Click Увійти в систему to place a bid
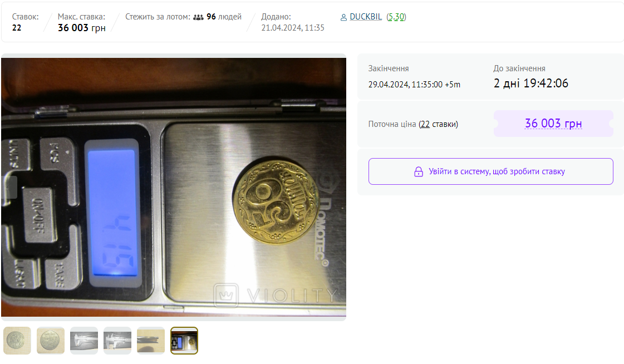The height and width of the screenshot is (364, 624). (491, 171)
